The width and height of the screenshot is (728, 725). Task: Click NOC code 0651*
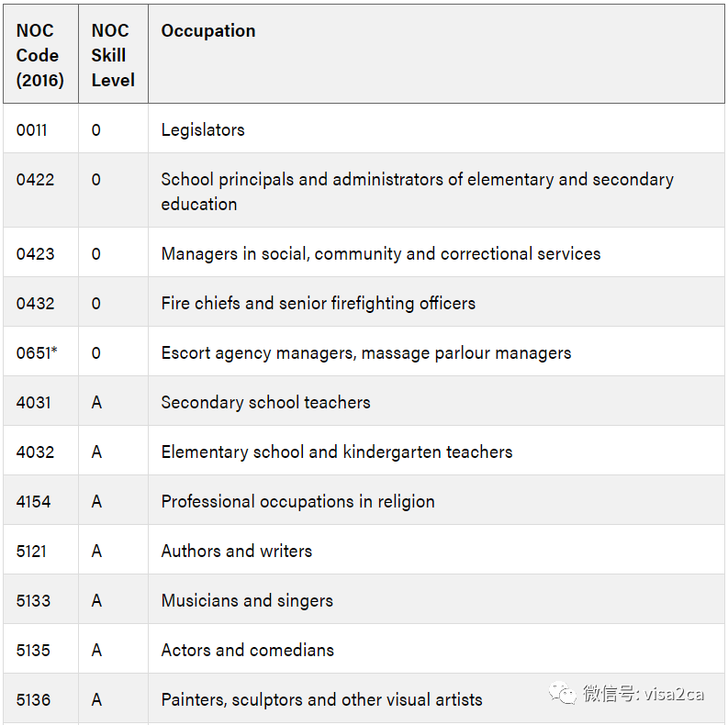point(37,352)
